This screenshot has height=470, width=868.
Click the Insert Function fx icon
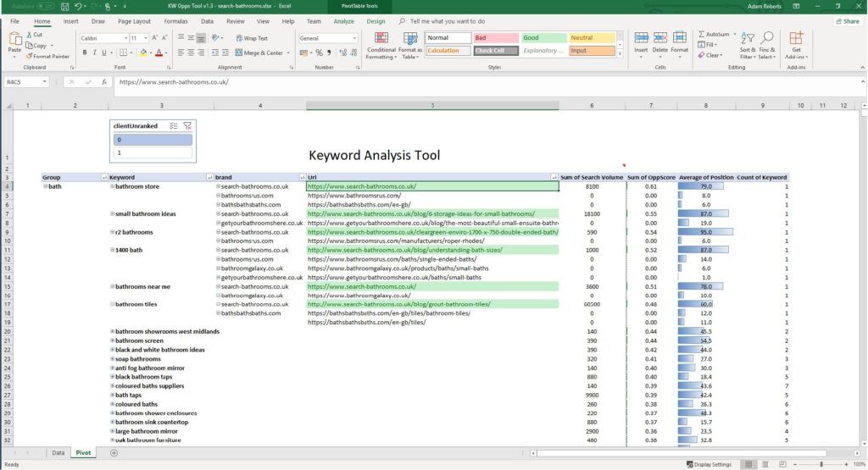click(103, 82)
